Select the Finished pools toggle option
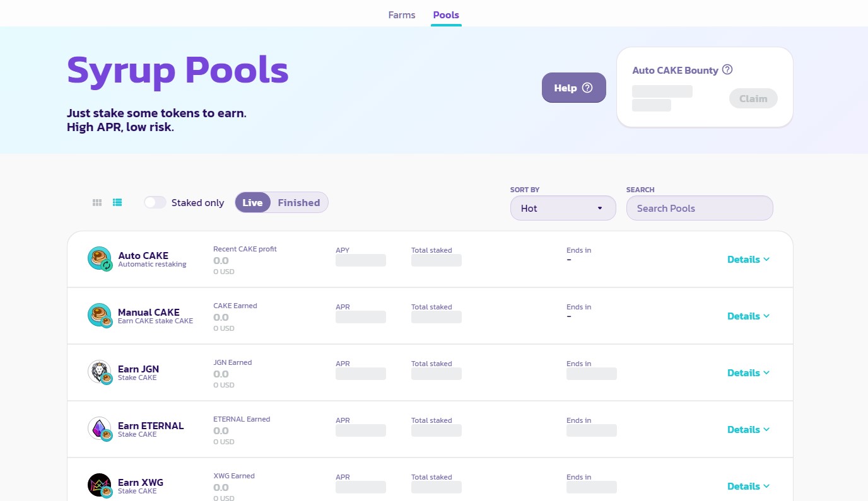 299,202
